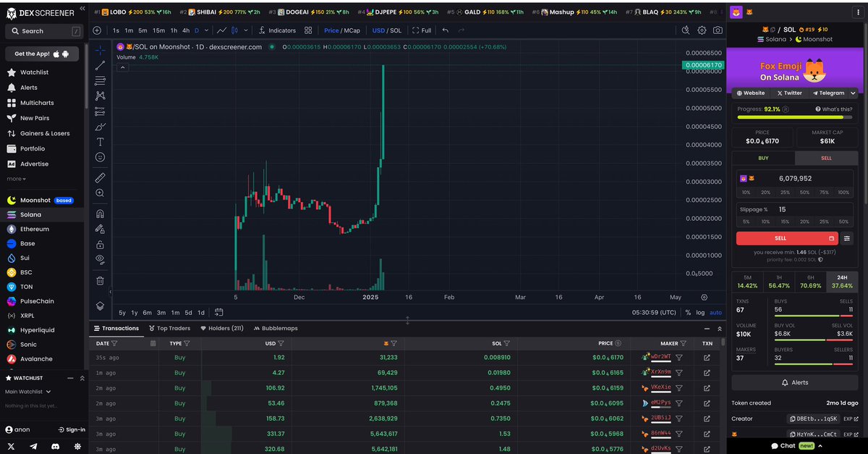The height and width of the screenshot is (454, 868).
Task: Toggle the log scale option
Action: click(699, 312)
